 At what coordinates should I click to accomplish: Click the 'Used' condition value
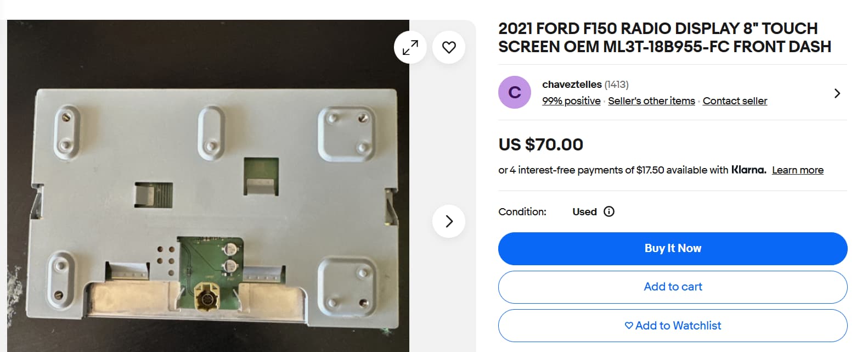tap(584, 212)
